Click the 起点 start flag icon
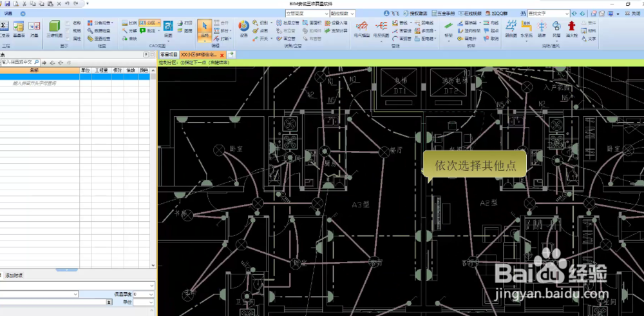Viewport: 644px width, 316px height. pyautogui.click(x=491, y=31)
